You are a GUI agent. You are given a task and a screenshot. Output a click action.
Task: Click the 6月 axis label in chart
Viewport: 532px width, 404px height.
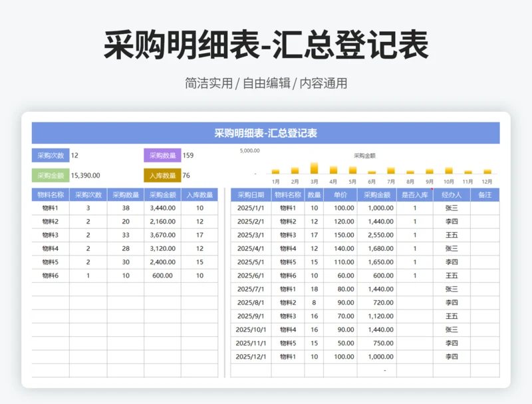[372, 182]
